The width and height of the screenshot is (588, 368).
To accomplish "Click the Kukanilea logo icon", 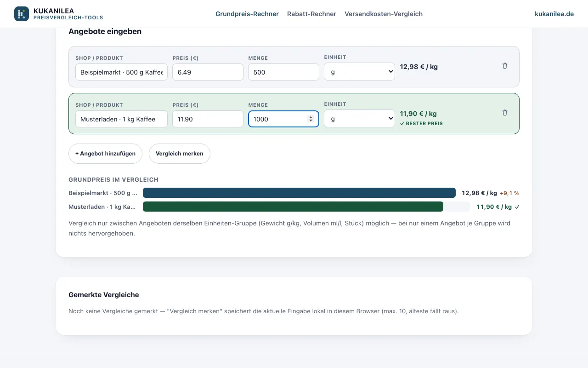I will click(x=22, y=14).
